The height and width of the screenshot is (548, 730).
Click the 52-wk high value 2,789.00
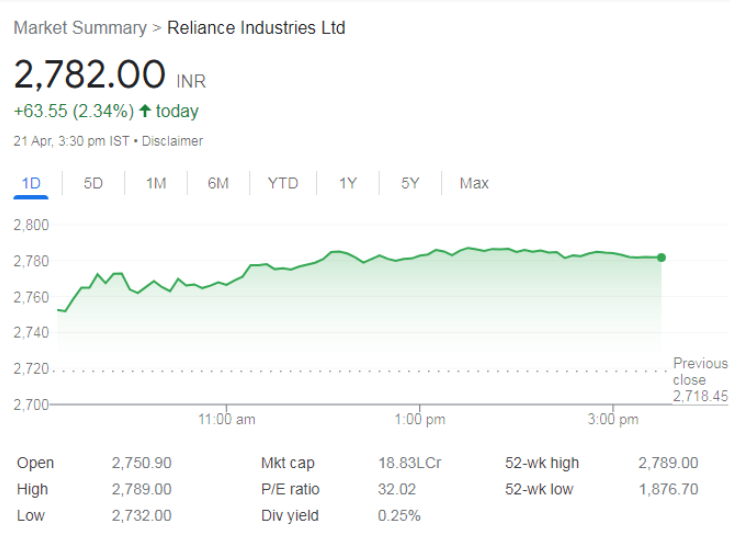coord(668,463)
